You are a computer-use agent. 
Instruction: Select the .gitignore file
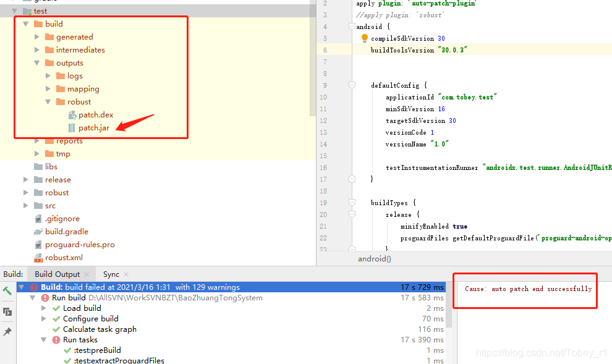pyautogui.click(x=62, y=219)
